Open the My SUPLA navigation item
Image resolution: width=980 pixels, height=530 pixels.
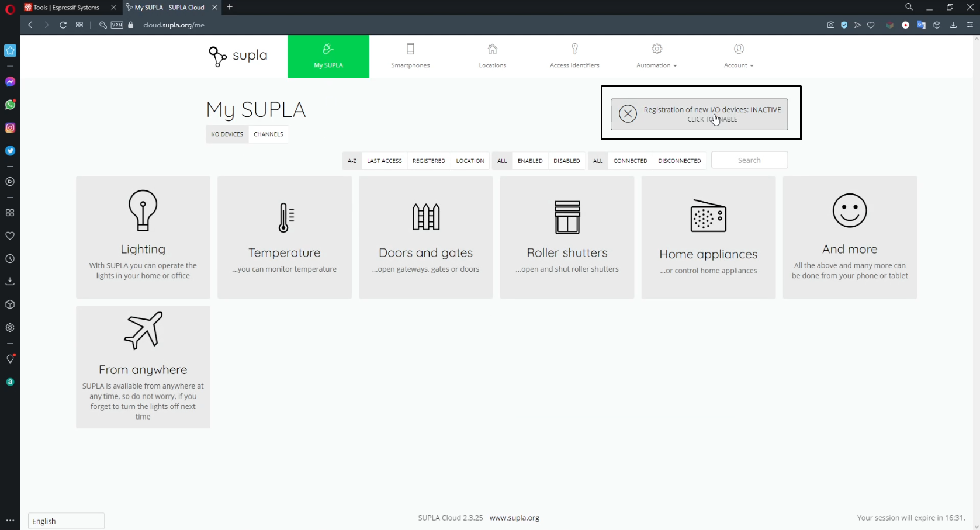(x=328, y=57)
